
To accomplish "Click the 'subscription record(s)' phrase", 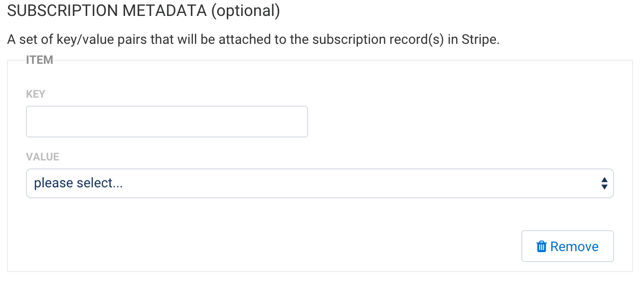I will (377, 40).
